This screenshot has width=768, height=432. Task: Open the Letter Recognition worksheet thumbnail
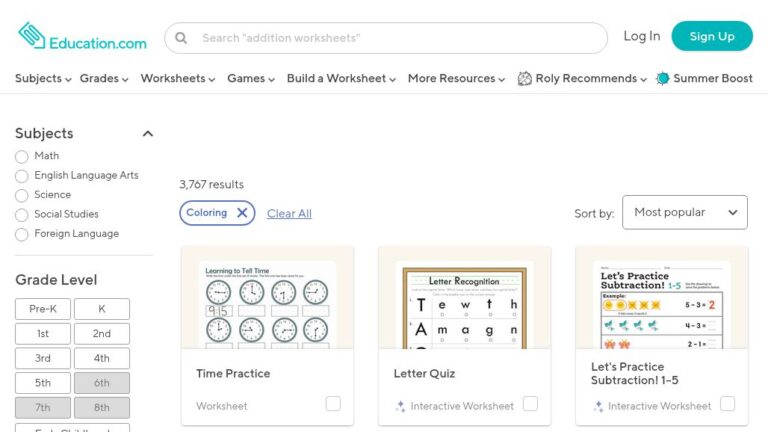[465, 298]
